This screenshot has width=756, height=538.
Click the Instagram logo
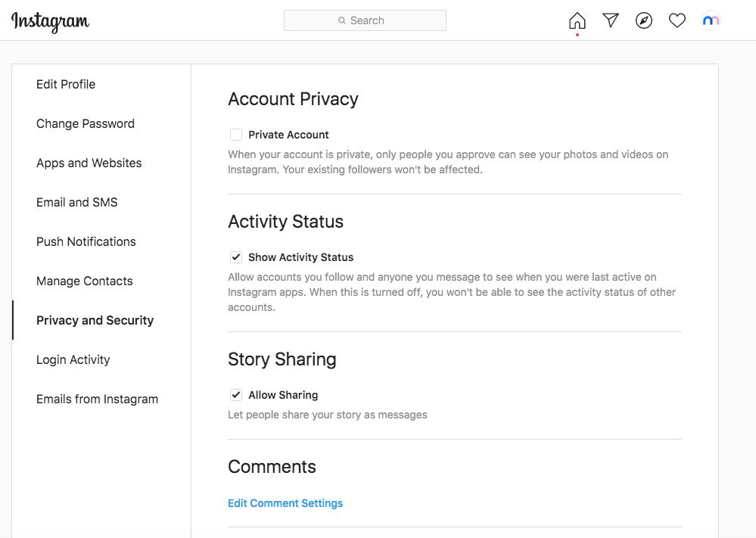tap(50, 22)
